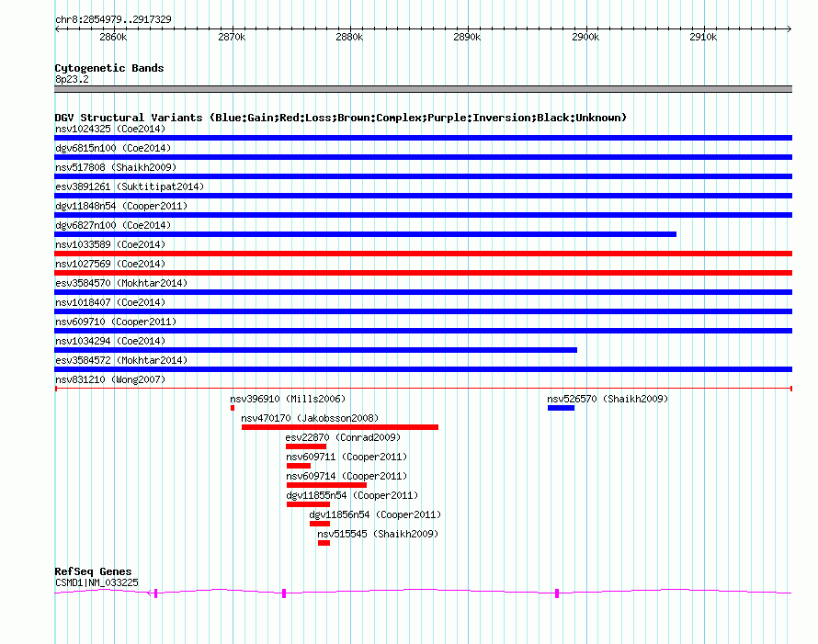Click the blue nsv526570 gain bar
The width and height of the screenshot is (818, 644).
click(x=561, y=408)
